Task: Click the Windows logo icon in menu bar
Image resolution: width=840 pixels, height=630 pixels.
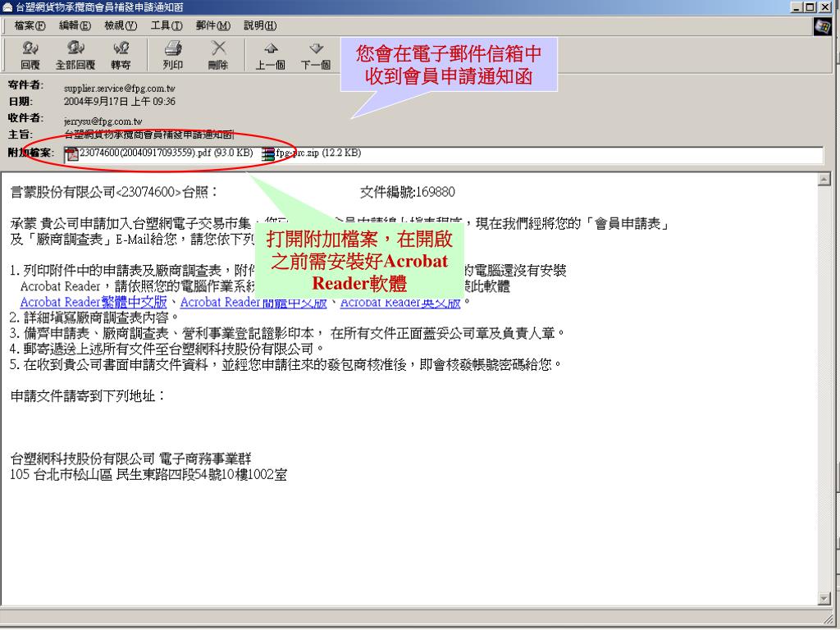Action: 822,26
